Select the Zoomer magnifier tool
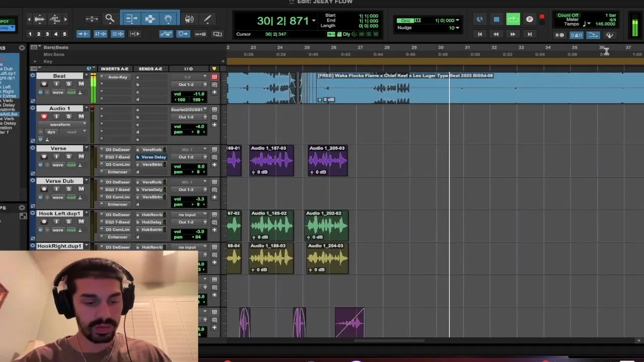Screen dimensions: 644x362 [110, 19]
